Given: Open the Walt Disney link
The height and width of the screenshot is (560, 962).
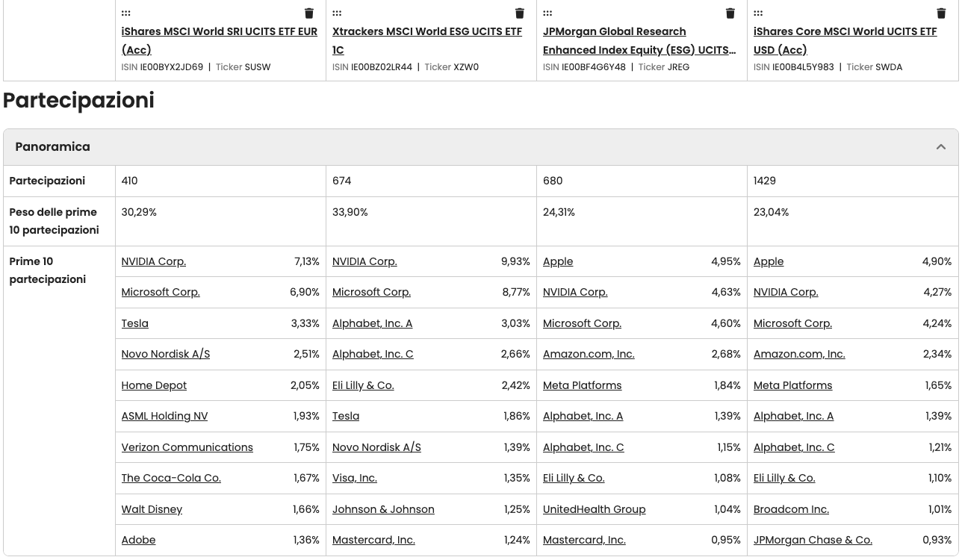Looking at the screenshot, I should (152, 509).
